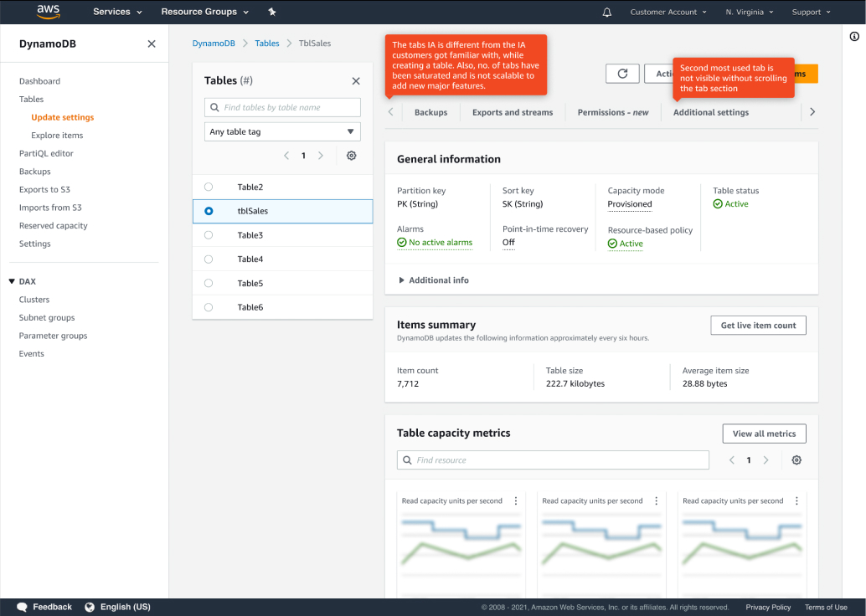
Task: Select the Table2 radio button
Action: (x=209, y=187)
